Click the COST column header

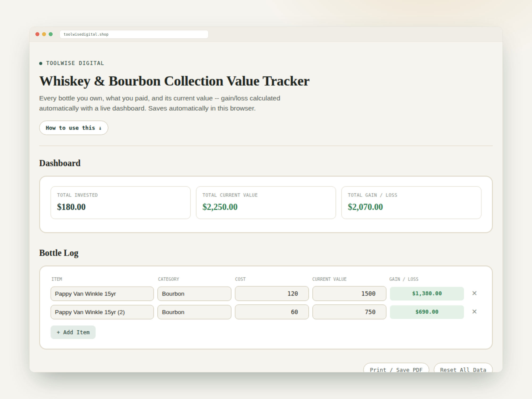240,279
